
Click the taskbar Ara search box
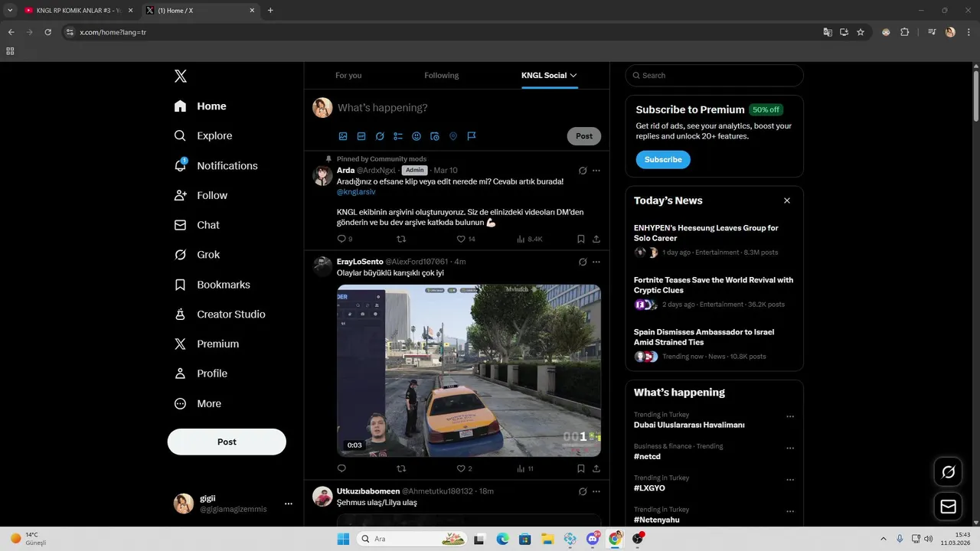click(412, 539)
